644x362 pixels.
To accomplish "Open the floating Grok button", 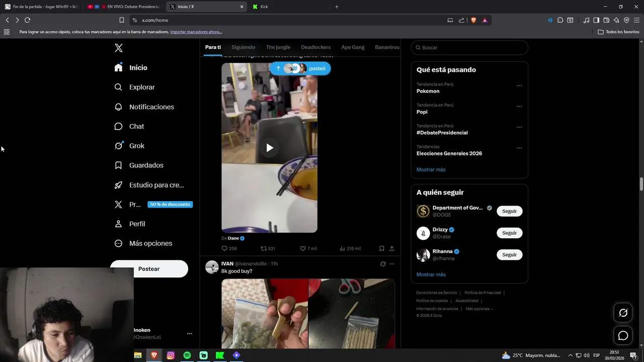I will click(x=623, y=313).
